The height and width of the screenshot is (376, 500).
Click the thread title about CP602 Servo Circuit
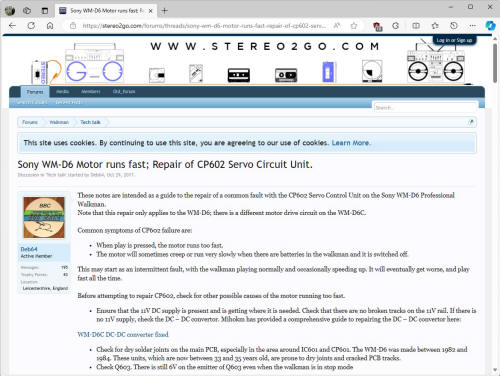165,165
